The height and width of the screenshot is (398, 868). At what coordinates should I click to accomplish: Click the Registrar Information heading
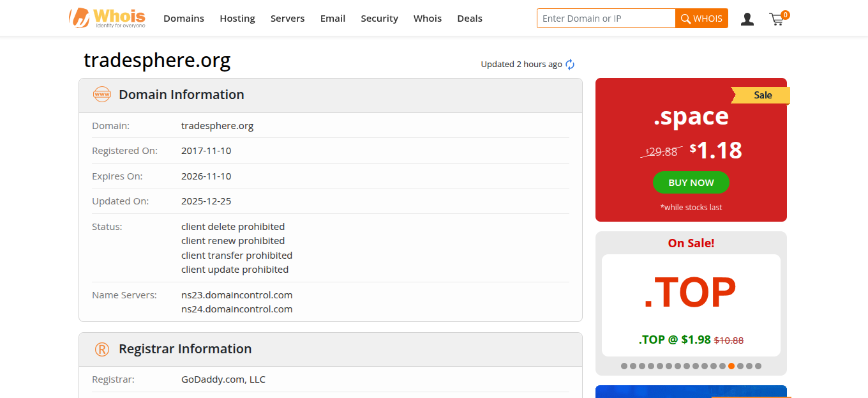pyautogui.click(x=185, y=349)
